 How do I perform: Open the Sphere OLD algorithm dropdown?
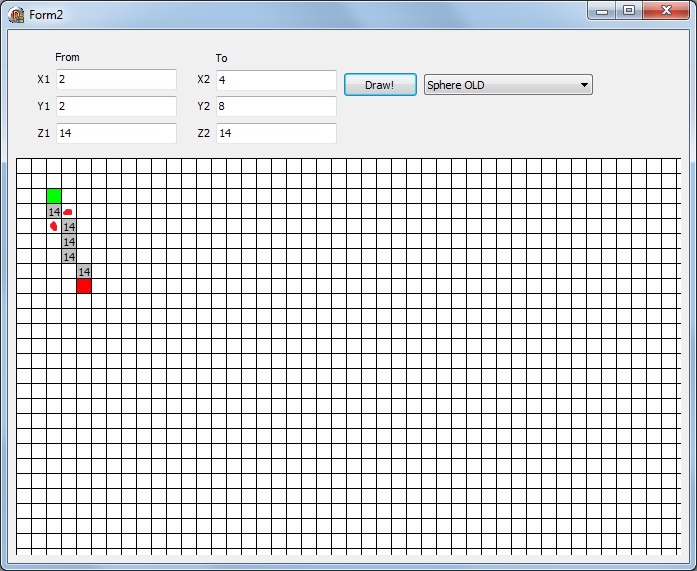[508, 85]
